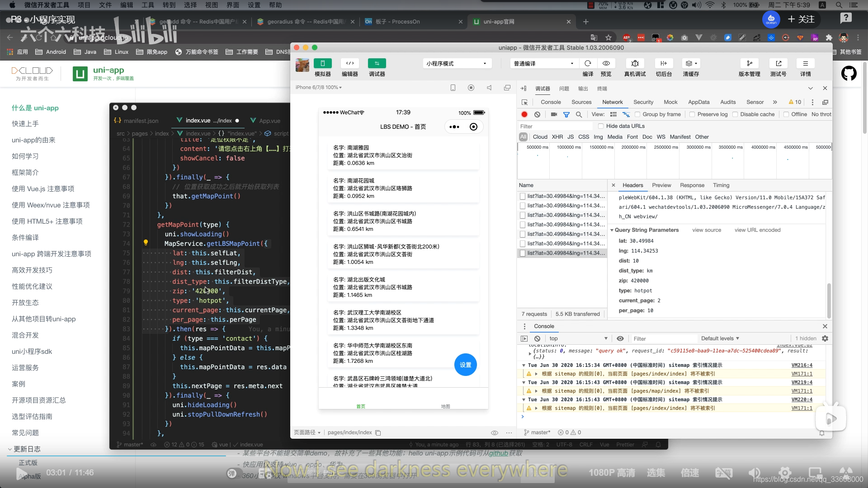Click the Network filter input field

click(555, 127)
